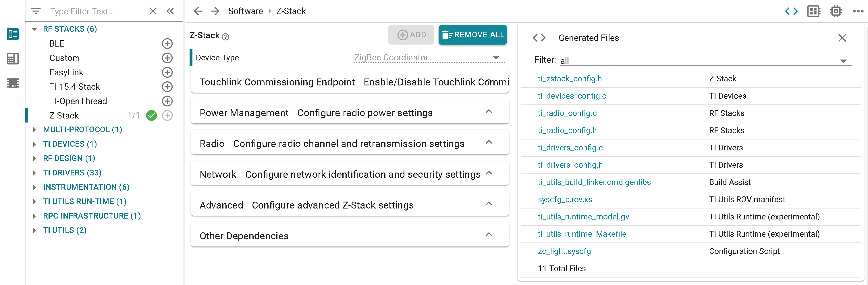Screen dimensions: 868x285
Task: Focus the Type Filter Text input
Action: (96, 11)
